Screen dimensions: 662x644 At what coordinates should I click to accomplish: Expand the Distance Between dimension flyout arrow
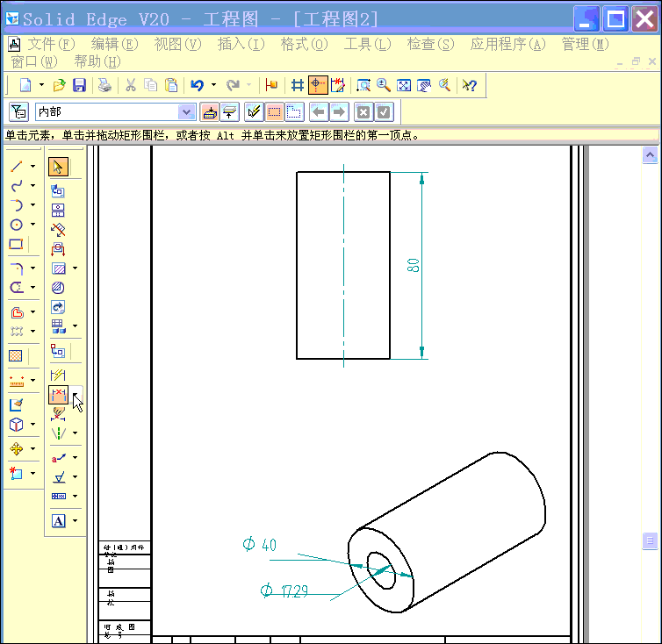point(76,395)
